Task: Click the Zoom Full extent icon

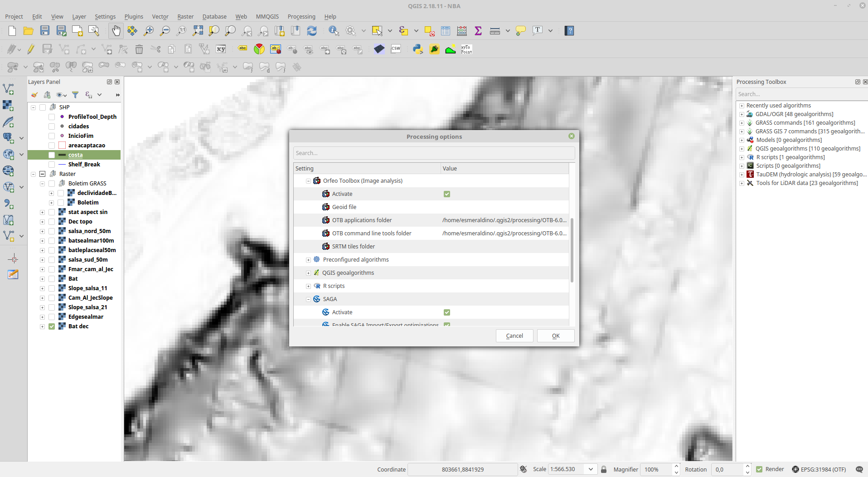Action: click(x=198, y=31)
